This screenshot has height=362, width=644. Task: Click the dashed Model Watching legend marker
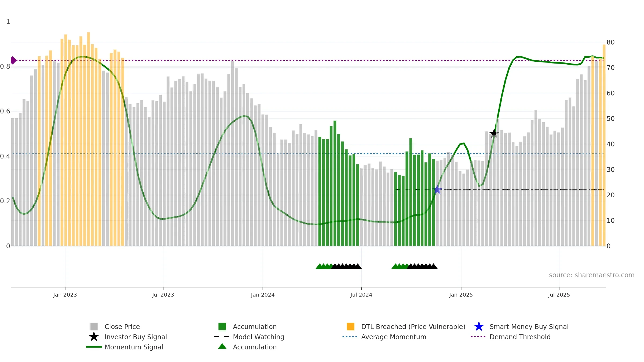coord(222,337)
